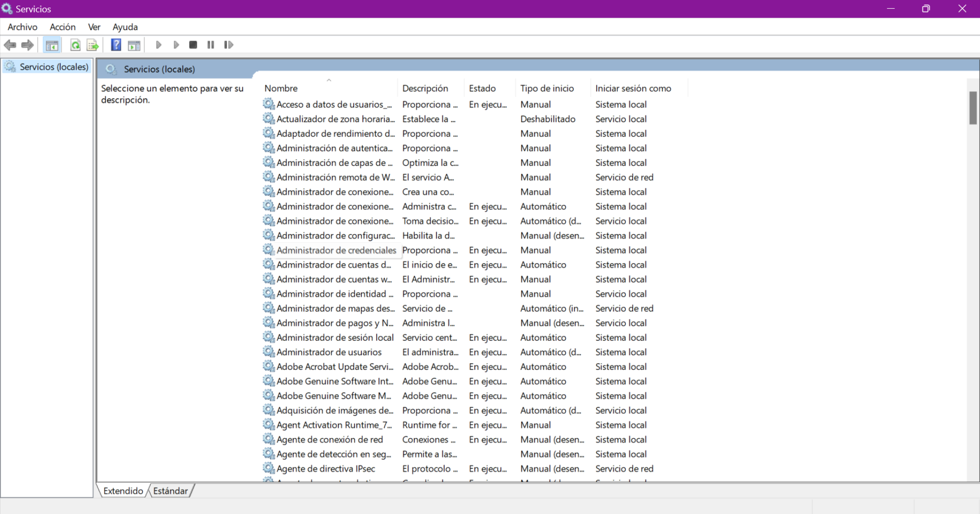This screenshot has height=514, width=980.
Task: Select Adquisición de imágenes de... service
Action: pos(335,410)
